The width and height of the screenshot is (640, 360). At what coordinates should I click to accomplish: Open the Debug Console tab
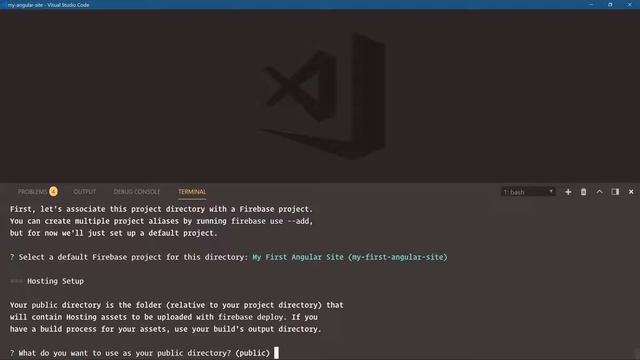(137, 192)
